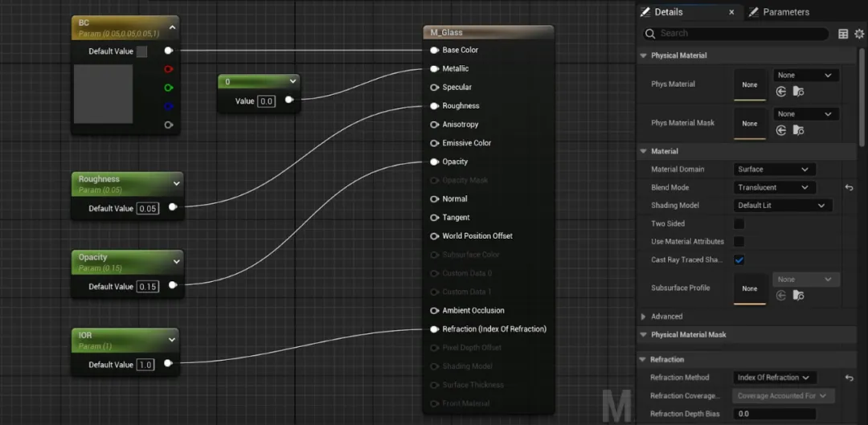Click the Roughness Default Value 0.05 field
Viewport: 868px width, 425px height.
click(x=148, y=209)
